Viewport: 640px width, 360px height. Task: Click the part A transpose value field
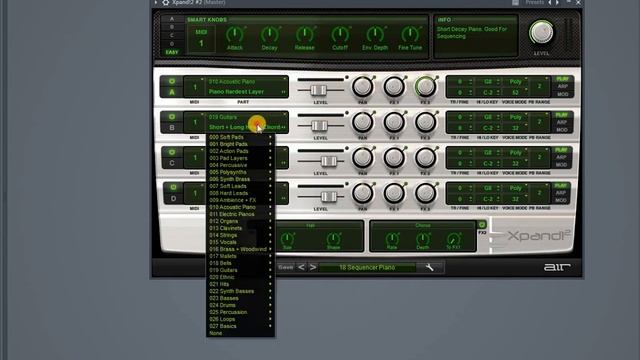[460, 82]
